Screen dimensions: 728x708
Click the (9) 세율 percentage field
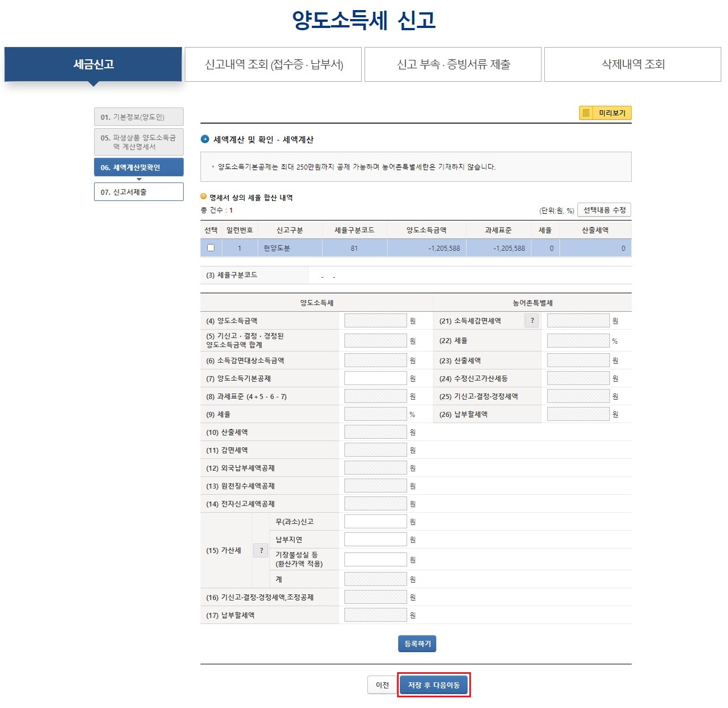(376, 414)
